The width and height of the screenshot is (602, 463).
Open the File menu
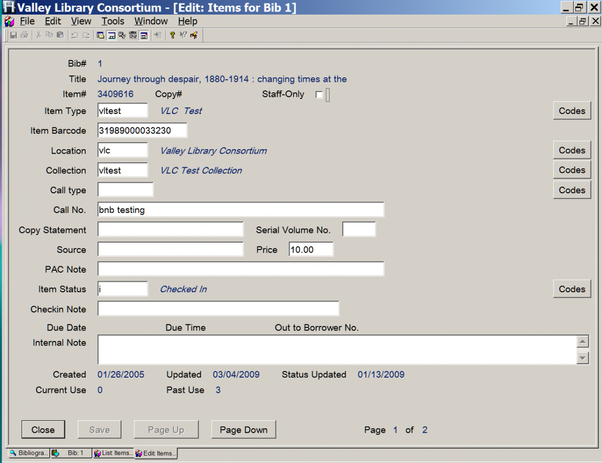coord(27,21)
